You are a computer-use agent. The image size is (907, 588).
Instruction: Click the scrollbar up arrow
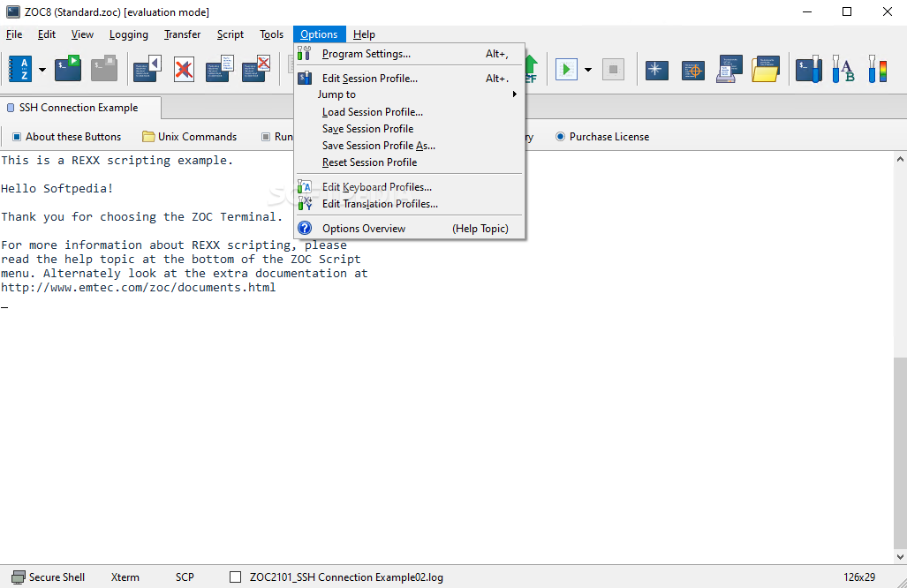[900, 158]
